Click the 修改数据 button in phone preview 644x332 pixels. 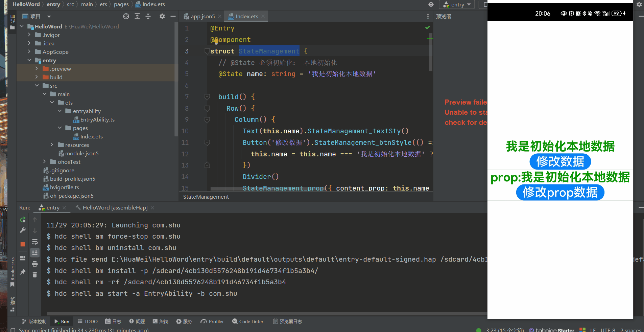click(560, 161)
